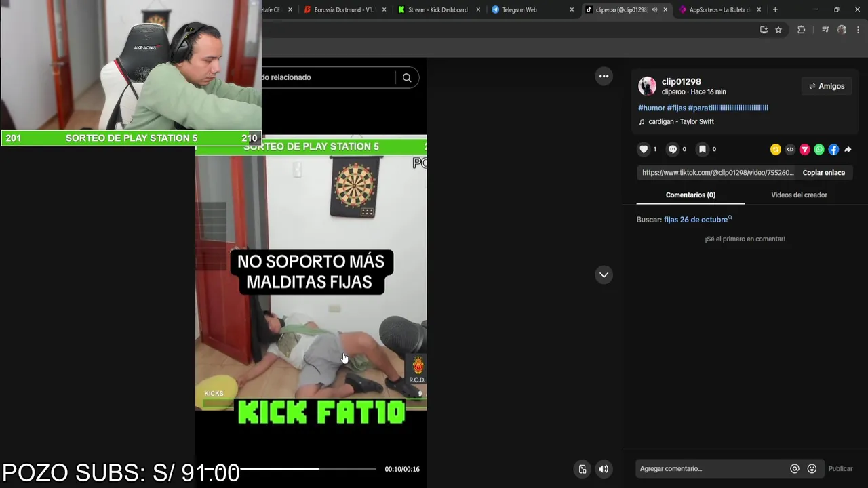Pause the playing TikTok video
Screen dimensions: 868x488
coord(311,271)
